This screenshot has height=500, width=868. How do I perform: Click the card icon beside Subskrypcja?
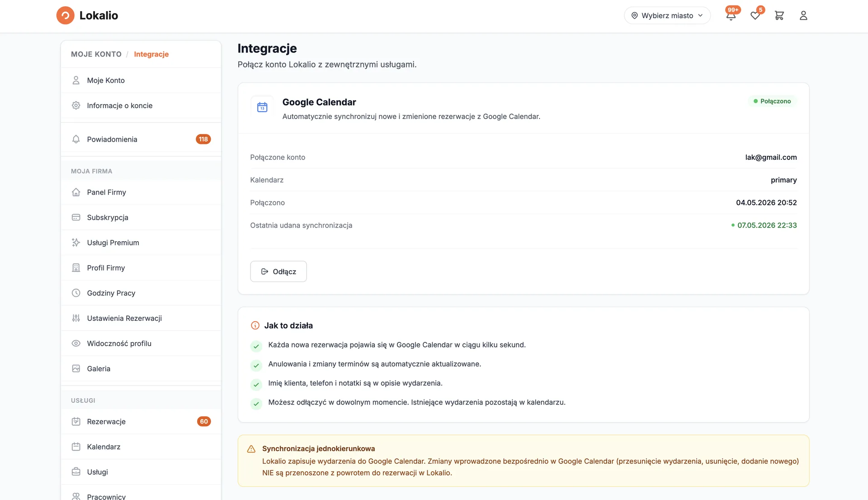[76, 218]
